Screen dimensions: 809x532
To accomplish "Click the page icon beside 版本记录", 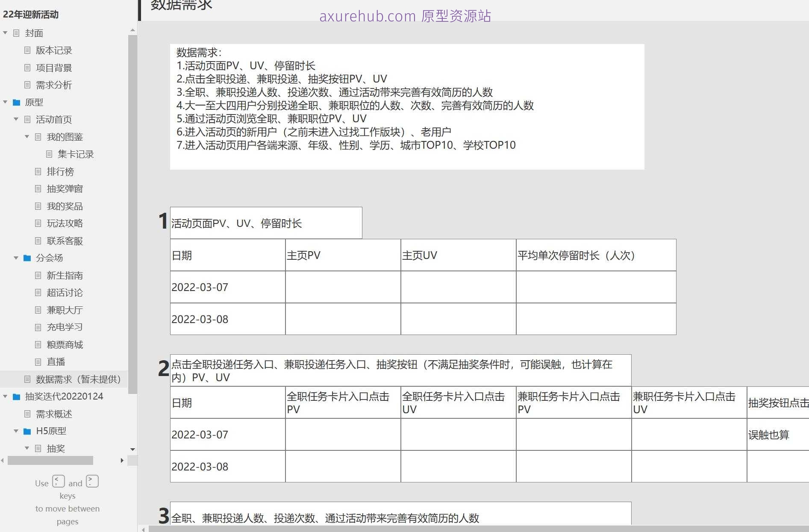I will (x=27, y=50).
